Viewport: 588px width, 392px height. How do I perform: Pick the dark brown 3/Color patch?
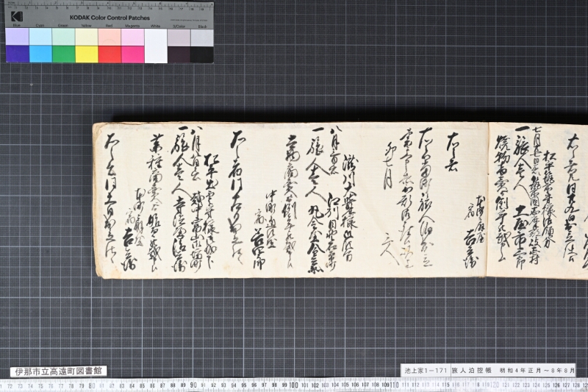[x=179, y=54]
